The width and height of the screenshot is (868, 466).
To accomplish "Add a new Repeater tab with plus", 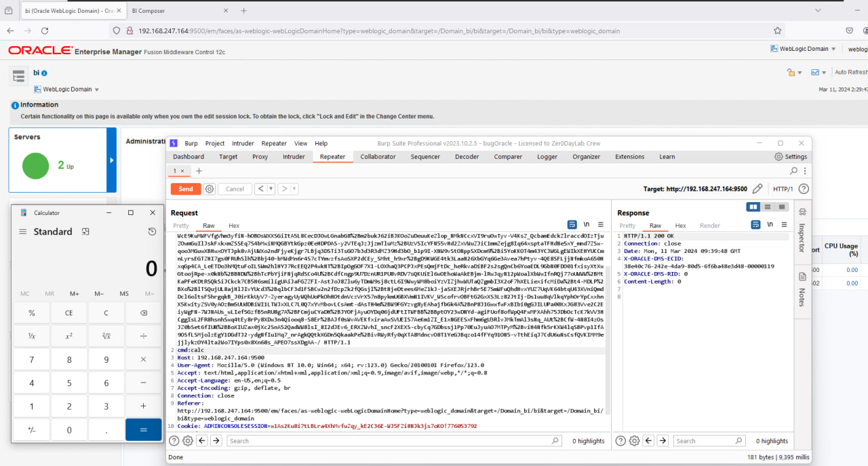I will click(x=199, y=171).
